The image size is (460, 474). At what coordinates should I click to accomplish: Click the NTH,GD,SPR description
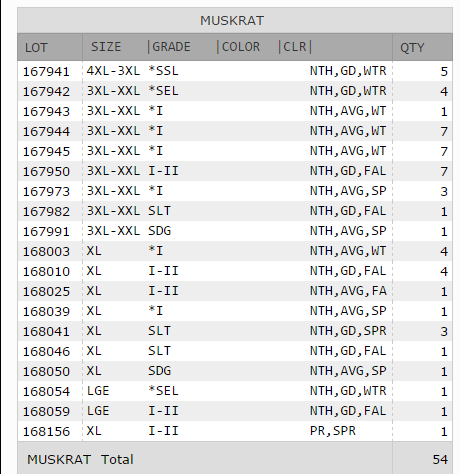click(348, 331)
